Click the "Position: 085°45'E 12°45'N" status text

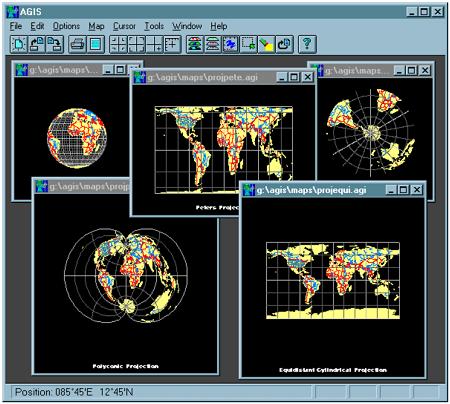coord(74,392)
